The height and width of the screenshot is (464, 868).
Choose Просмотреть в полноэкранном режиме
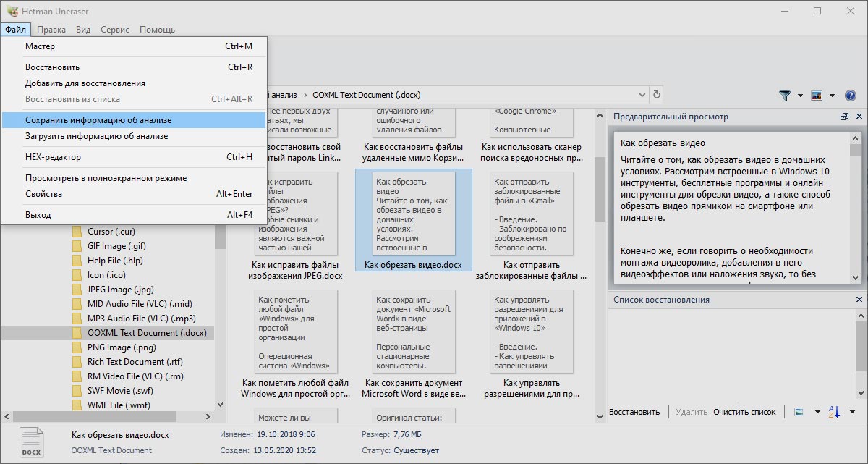point(134,178)
